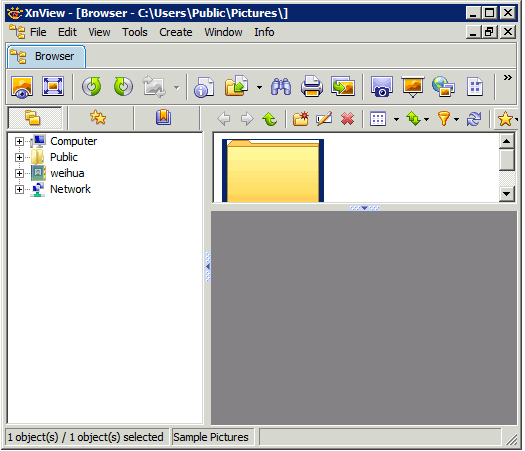Open the Tools menu

135,32
